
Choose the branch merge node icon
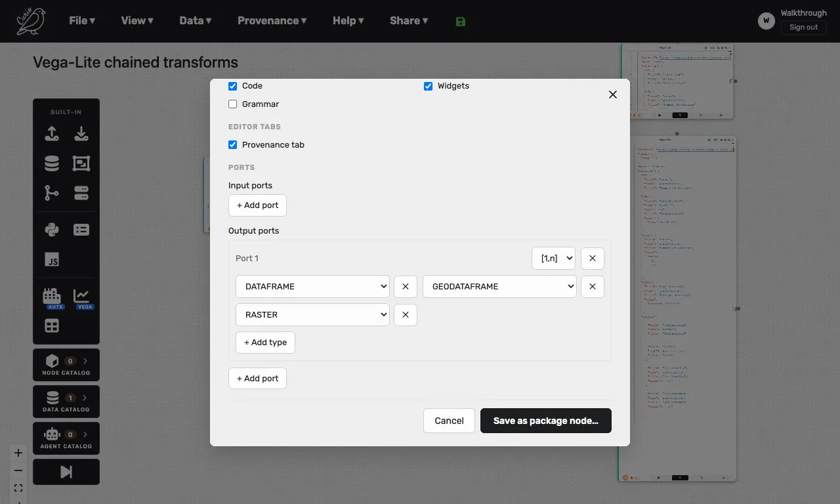(52, 193)
